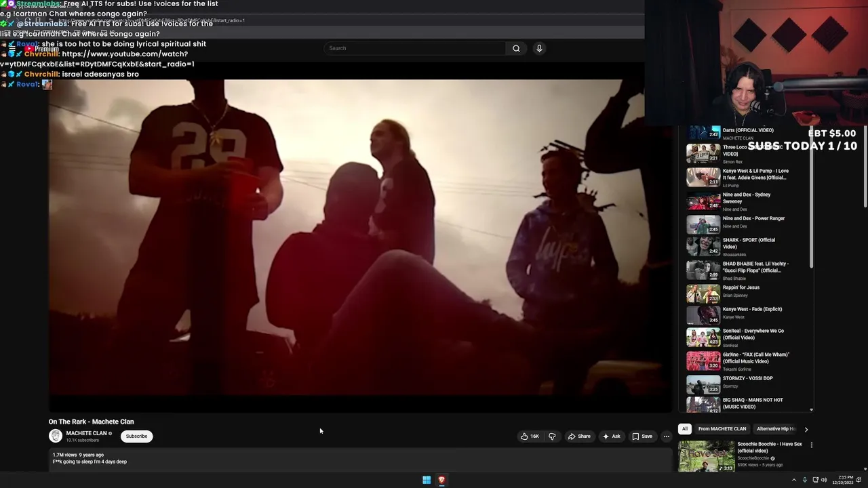
Task: Open the MACHETE CLAN channel avatar
Action: coord(56,436)
